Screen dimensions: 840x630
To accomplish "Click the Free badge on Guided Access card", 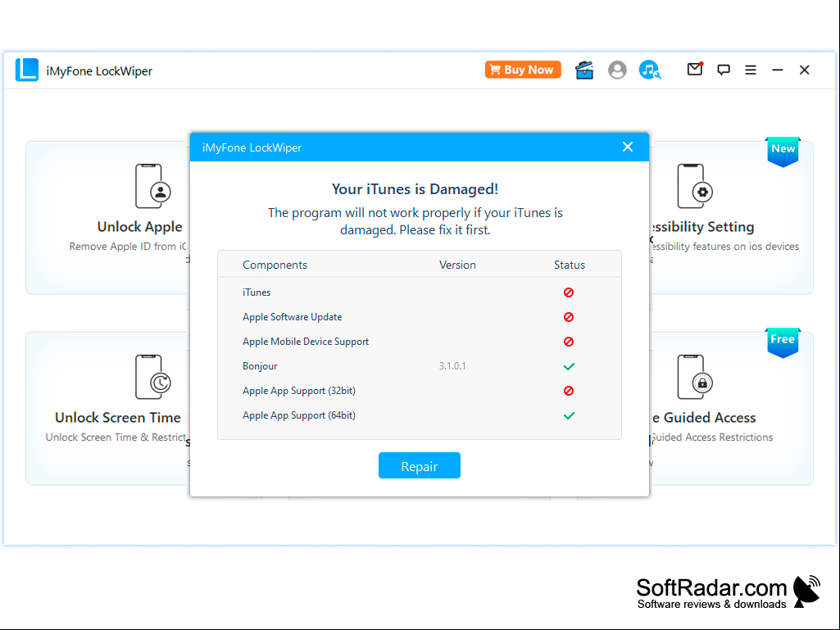I will [783, 342].
